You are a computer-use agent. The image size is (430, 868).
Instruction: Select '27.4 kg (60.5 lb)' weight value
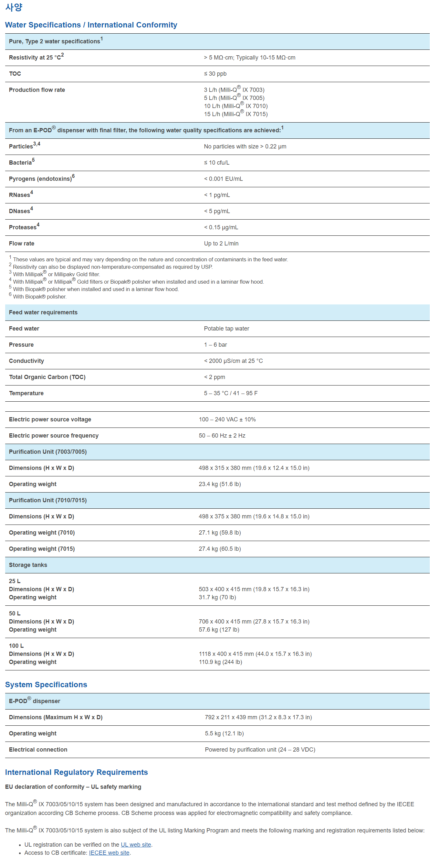[220, 549]
